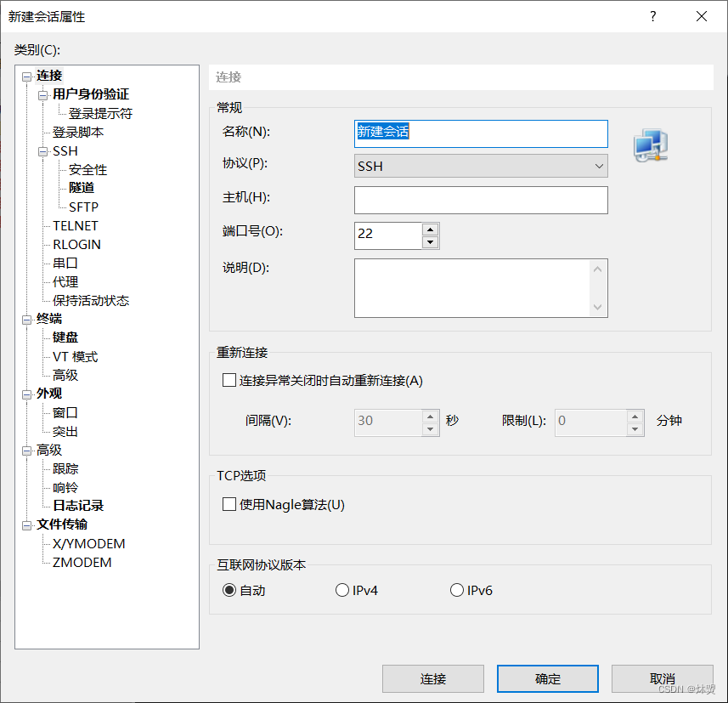
Task: Click the 取消 button
Action: click(663, 679)
